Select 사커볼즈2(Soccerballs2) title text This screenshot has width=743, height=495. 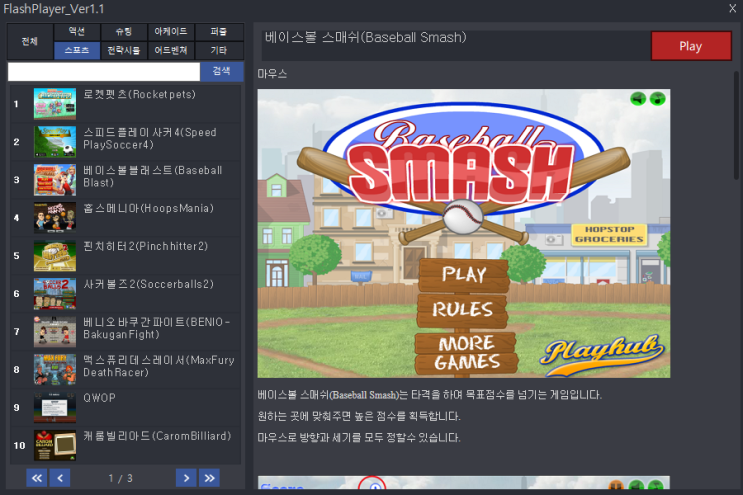coord(148,284)
